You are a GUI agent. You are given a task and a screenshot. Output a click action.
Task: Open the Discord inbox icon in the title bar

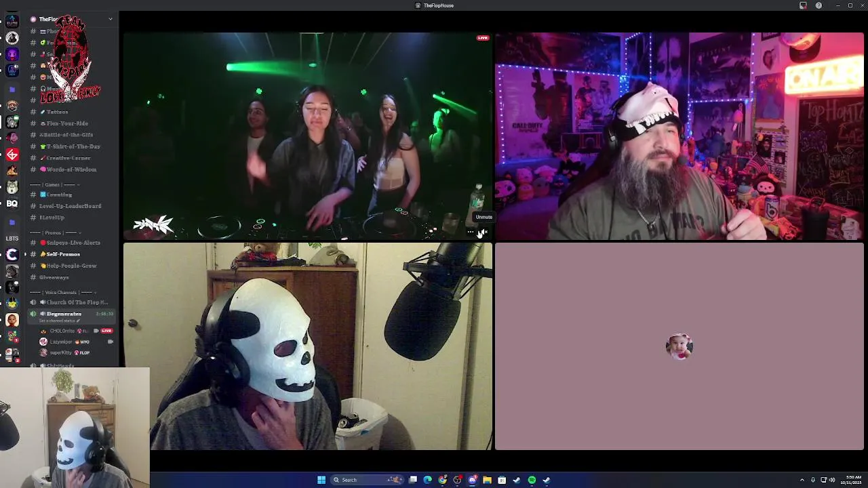click(803, 5)
